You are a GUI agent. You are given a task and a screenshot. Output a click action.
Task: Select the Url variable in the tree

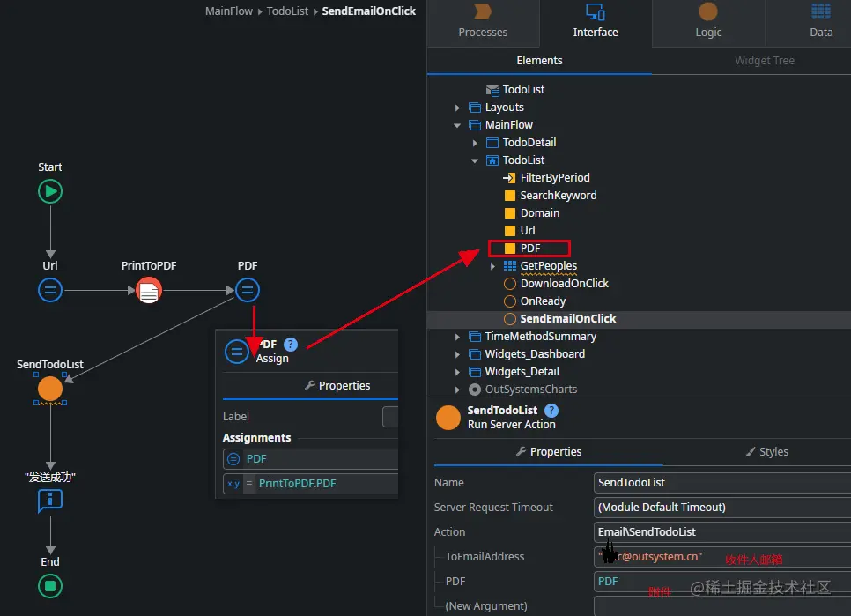point(528,231)
